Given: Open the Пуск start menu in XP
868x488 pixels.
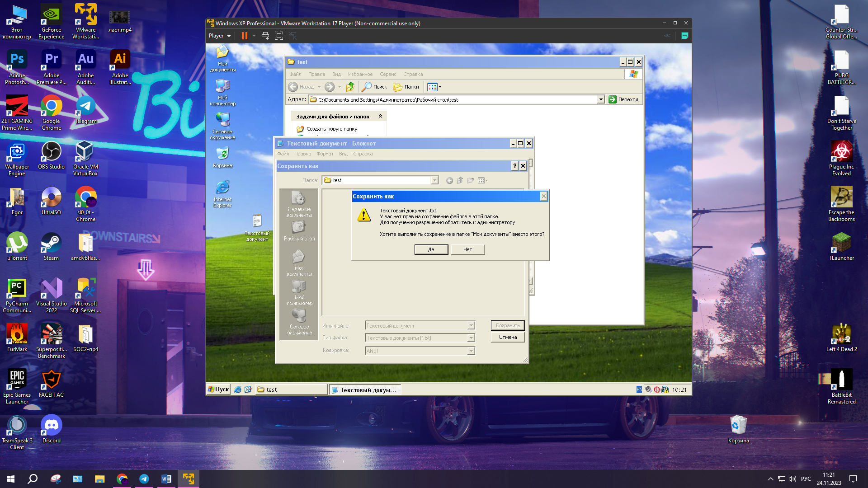Looking at the screenshot, I should 219,389.
